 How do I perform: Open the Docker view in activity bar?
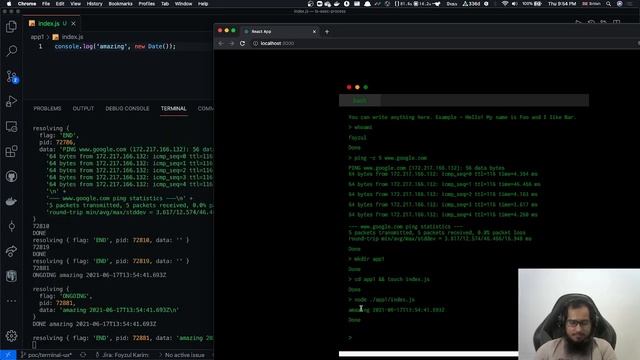[11, 201]
